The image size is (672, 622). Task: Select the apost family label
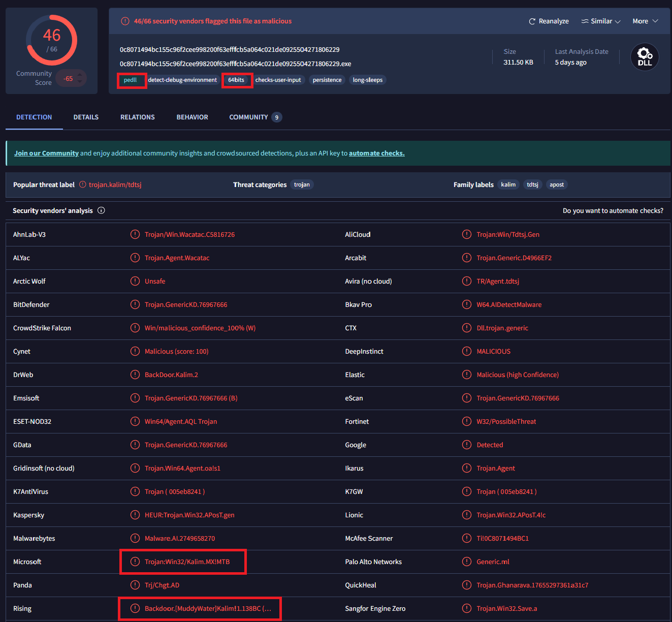point(557,184)
